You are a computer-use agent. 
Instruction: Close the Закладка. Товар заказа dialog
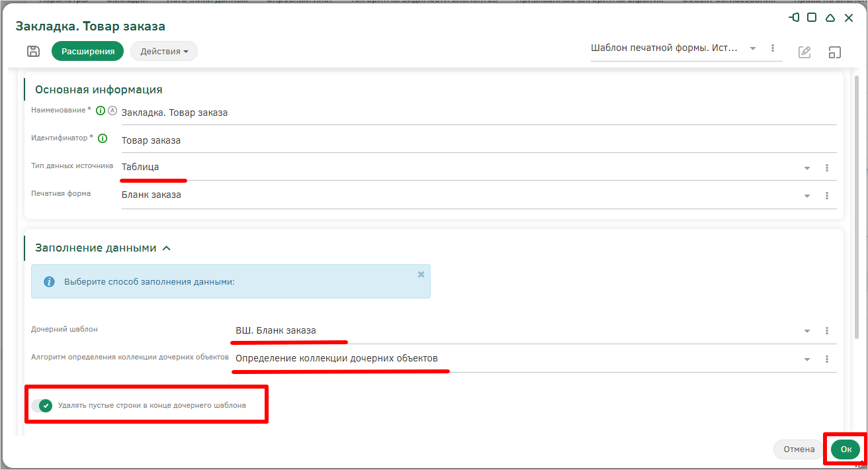(849, 18)
